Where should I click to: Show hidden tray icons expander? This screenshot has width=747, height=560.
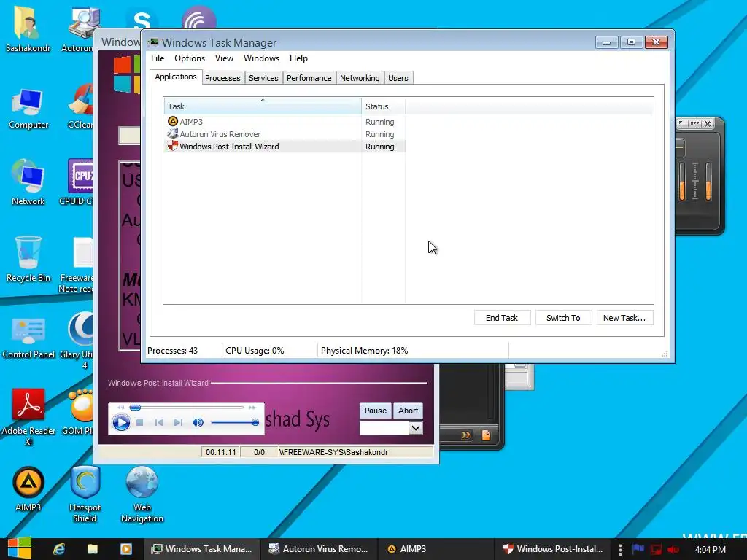click(x=620, y=549)
